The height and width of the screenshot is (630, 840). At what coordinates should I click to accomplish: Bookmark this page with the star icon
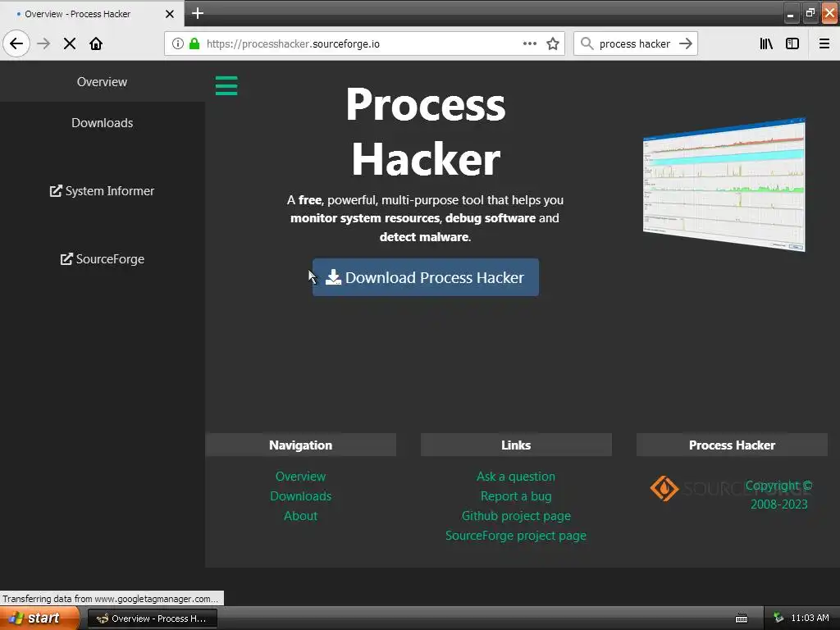(x=553, y=43)
